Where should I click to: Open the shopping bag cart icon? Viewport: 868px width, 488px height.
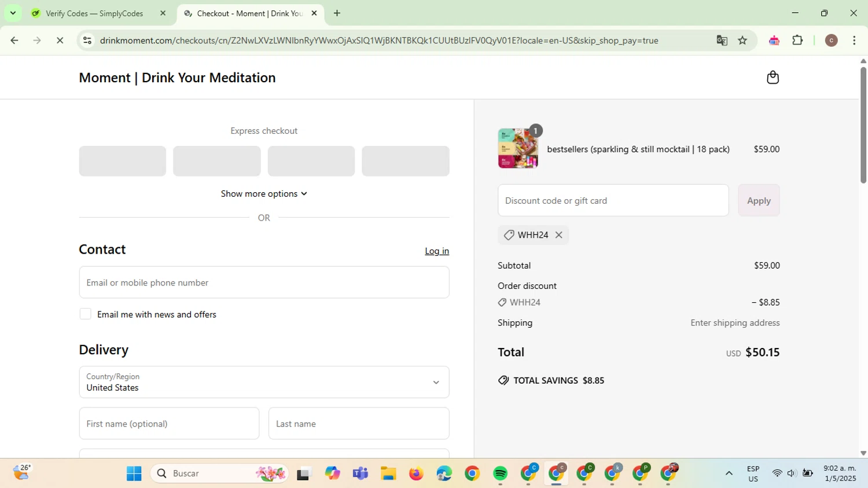click(773, 78)
